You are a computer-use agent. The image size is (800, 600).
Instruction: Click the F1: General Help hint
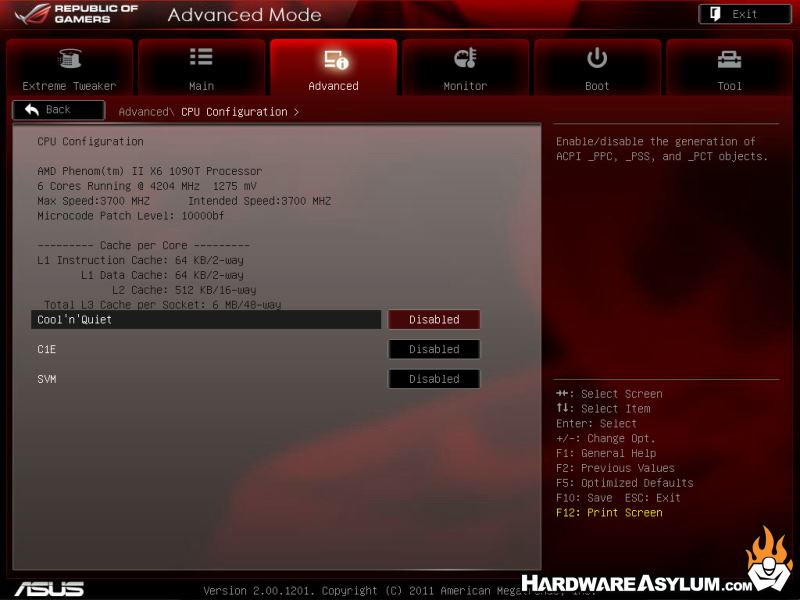tap(606, 453)
